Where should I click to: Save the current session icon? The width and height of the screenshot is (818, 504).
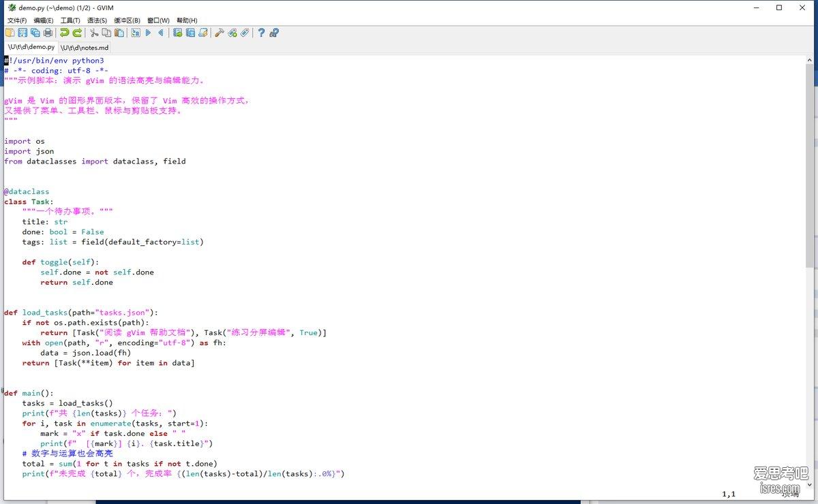tap(190, 33)
